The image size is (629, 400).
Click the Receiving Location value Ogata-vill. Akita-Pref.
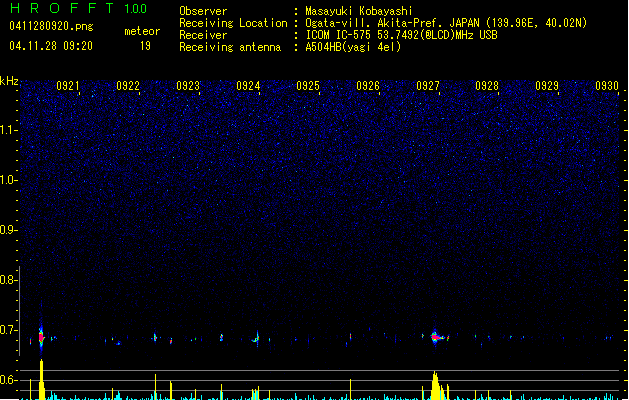(375, 23)
